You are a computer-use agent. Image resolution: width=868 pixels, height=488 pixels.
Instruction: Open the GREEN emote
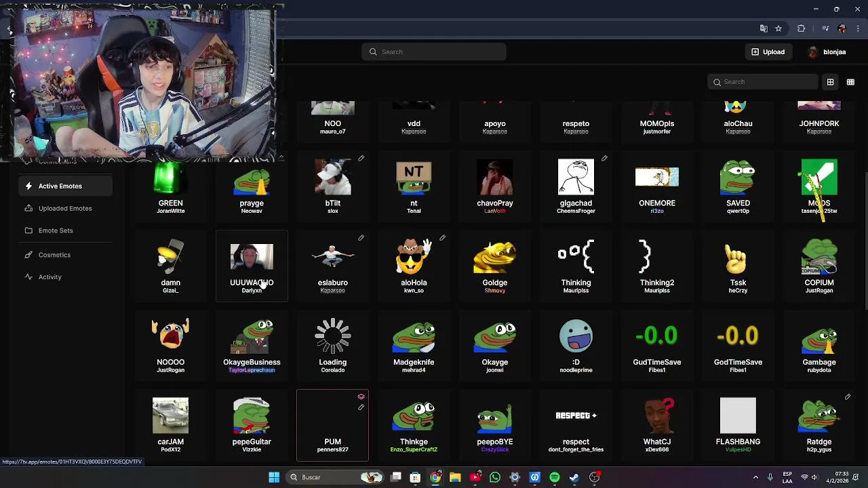pyautogui.click(x=170, y=187)
